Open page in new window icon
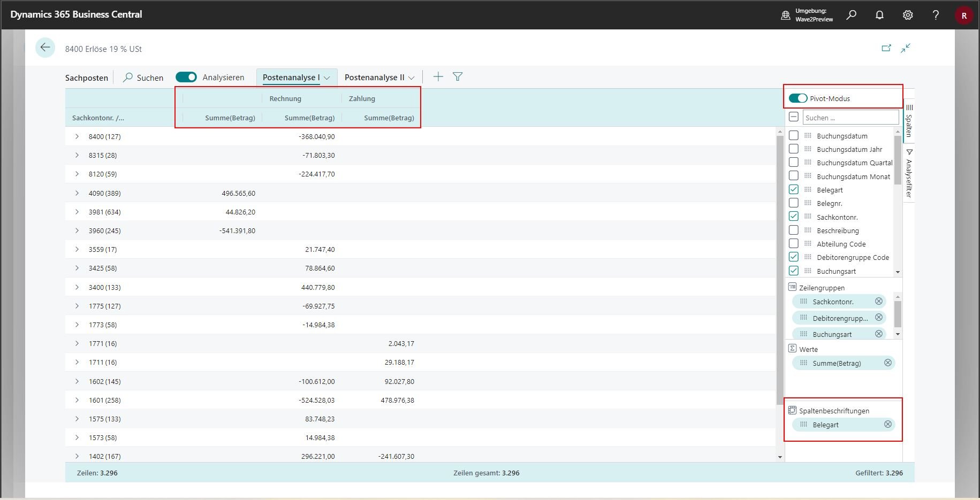 point(886,48)
